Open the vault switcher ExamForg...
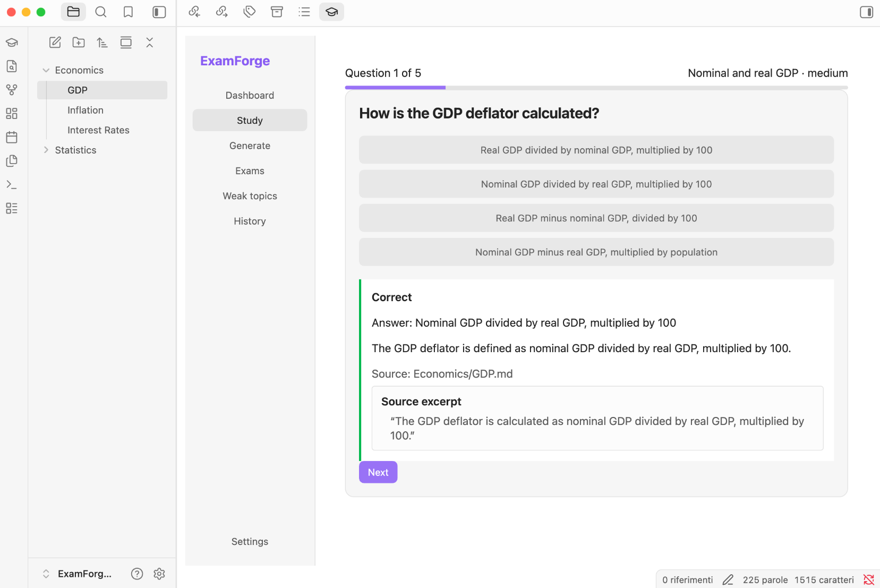Screen dimensions: 880x588 tap(77, 574)
